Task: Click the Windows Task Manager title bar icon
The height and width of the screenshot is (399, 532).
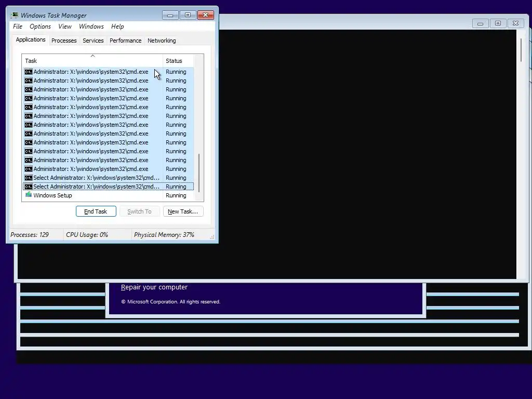Action: pyautogui.click(x=14, y=15)
